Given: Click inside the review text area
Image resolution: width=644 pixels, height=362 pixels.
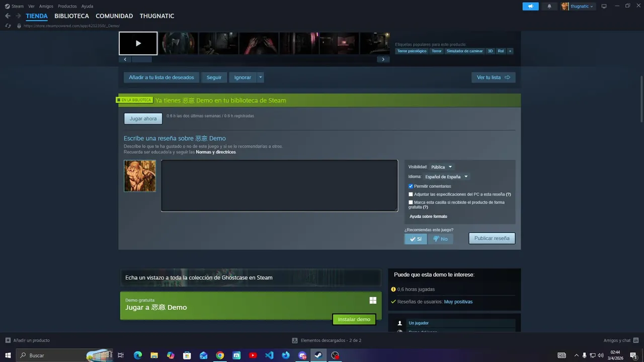Looking at the screenshot, I should [279, 186].
